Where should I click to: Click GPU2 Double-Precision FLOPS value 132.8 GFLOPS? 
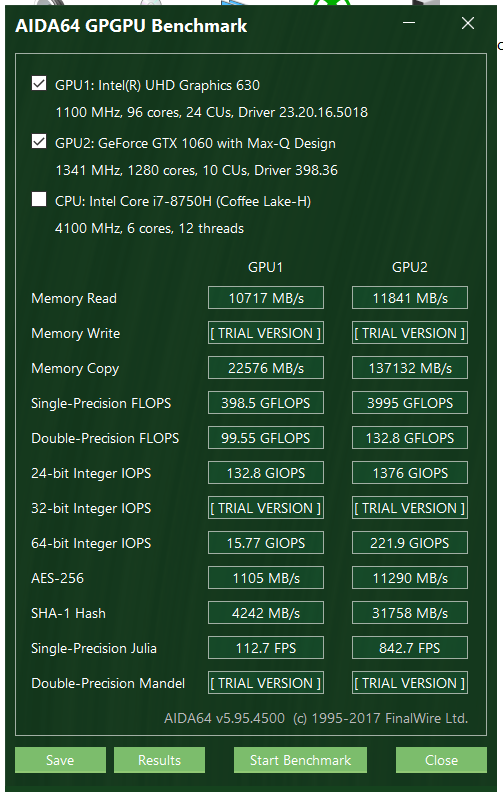pos(410,438)
